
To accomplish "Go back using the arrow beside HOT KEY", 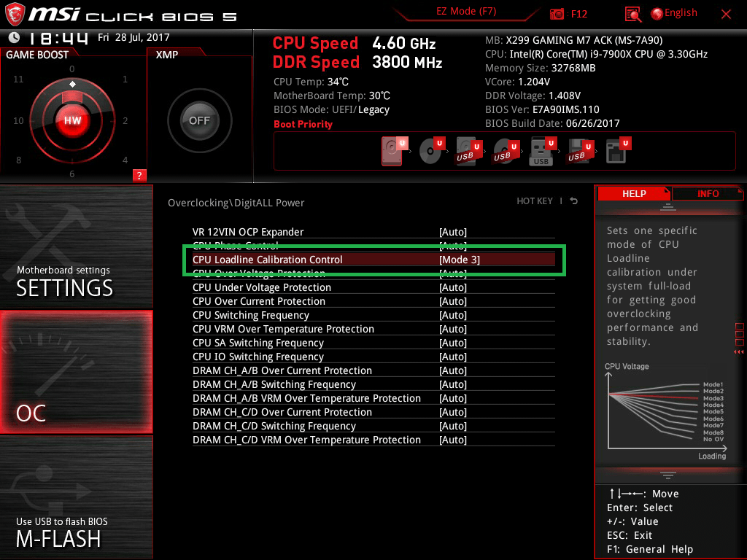I will (574, 201).
